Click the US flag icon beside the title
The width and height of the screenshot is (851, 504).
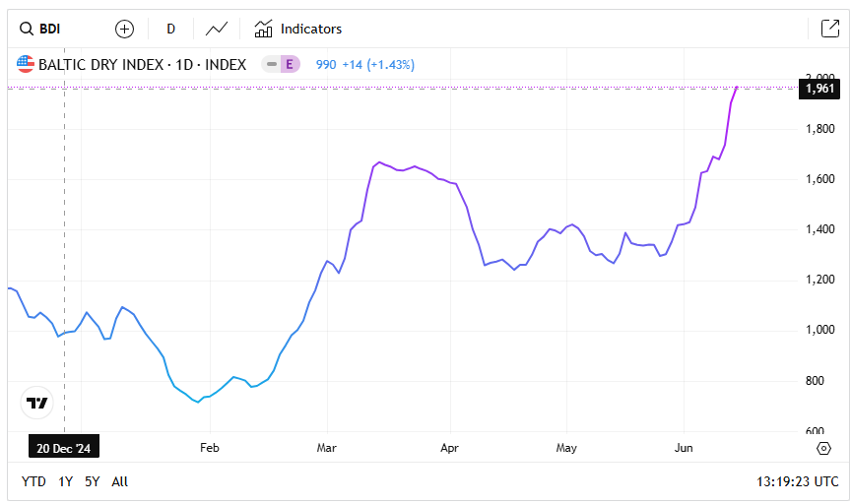click(x=26, y=65)
